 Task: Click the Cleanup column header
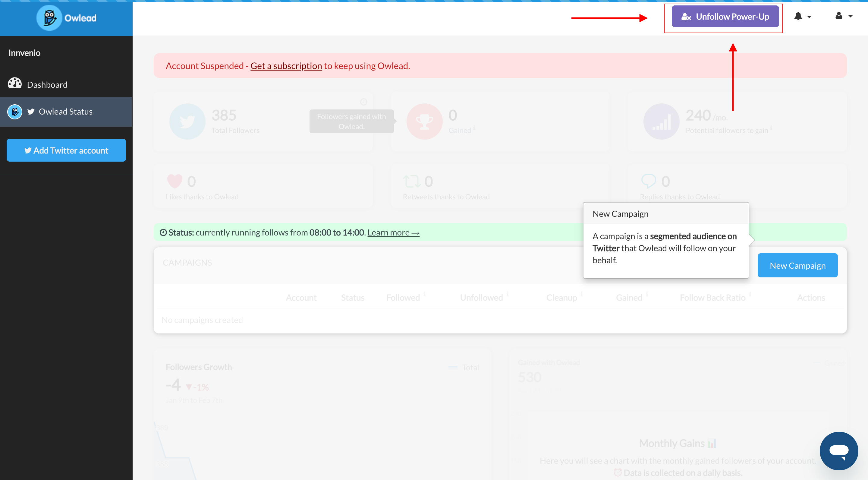(561, 297)
